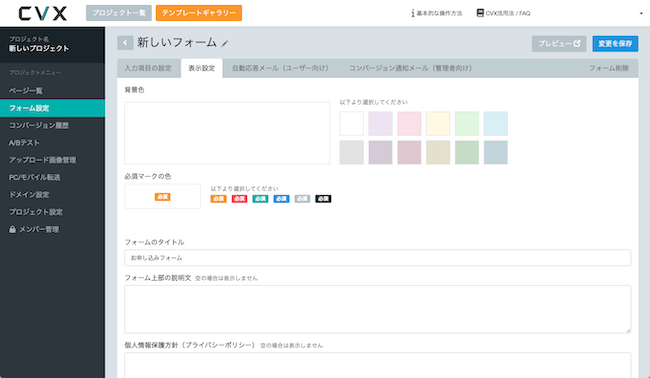This screenshot has height=378, width=650.
Task: Choose the dusty rose background swatch
Action: (409, 152)
